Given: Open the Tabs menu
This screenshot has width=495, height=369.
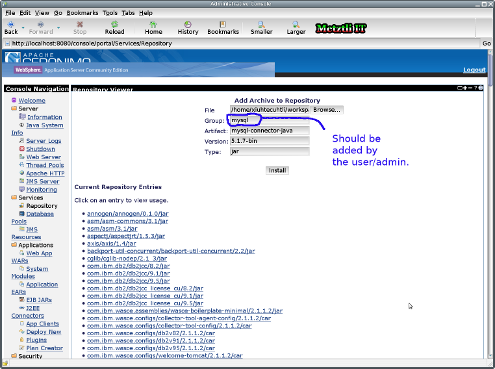Looking at the screenshot, I should click(x=128, y=13).
